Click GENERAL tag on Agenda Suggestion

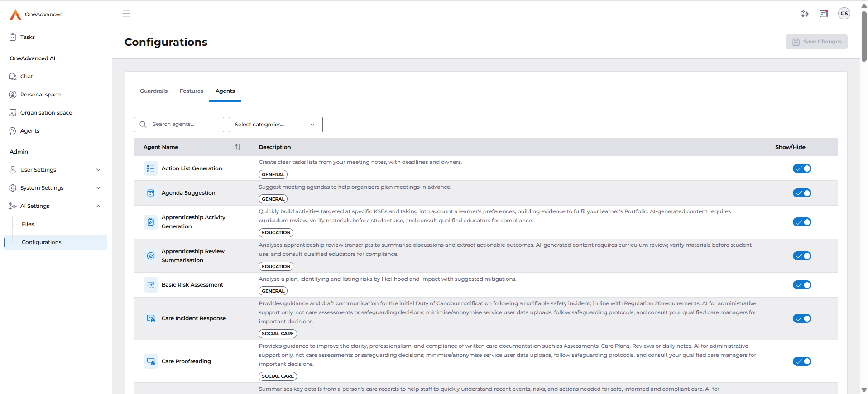click(x=273, y=199)
